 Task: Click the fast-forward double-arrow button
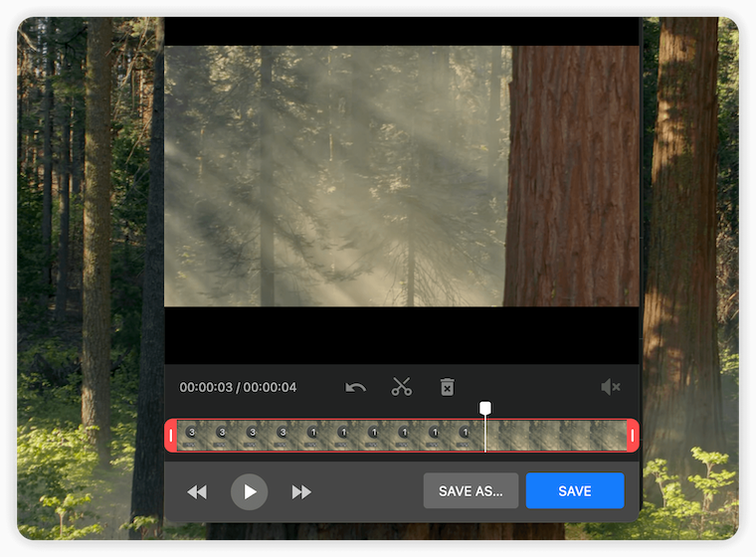[301, 491]
